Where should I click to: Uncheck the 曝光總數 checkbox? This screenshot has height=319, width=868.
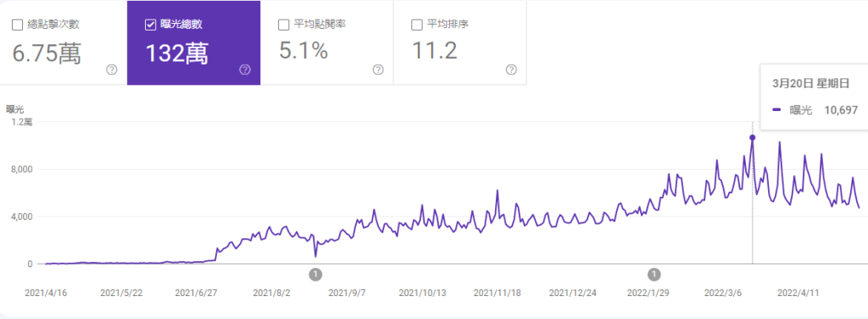point(150,25)
